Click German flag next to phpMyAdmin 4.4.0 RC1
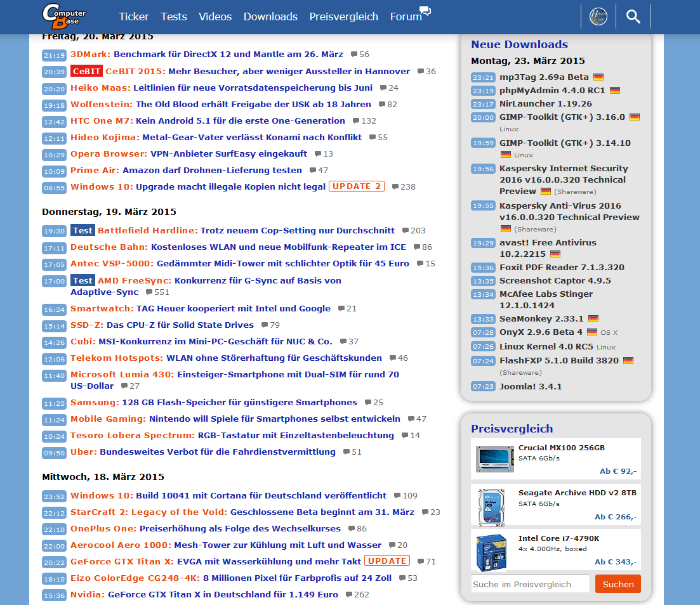Viewport: 700px width, 605px height. 615,91
